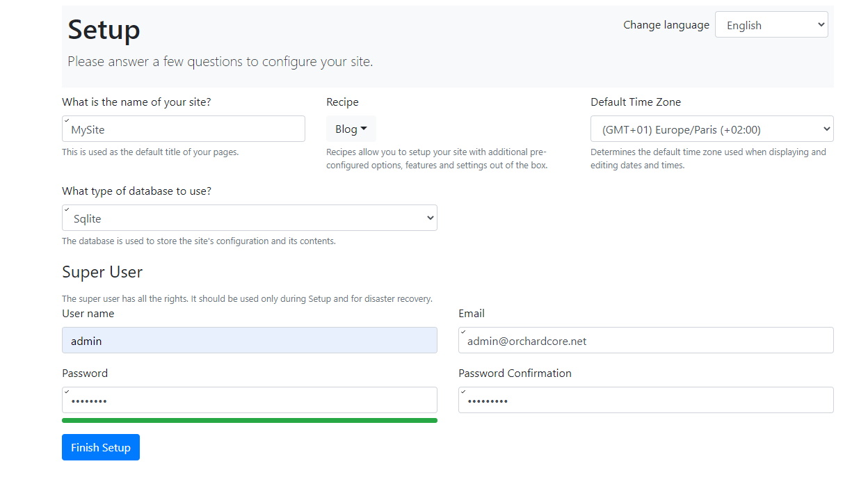Click the Setup page heading

104,30
